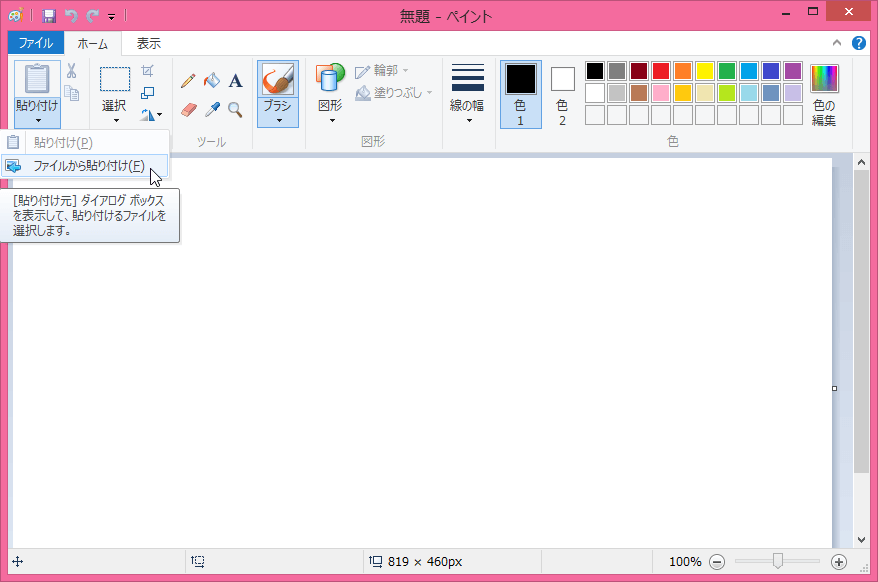Click the zoom slider thumb

(x=777, y=561)
